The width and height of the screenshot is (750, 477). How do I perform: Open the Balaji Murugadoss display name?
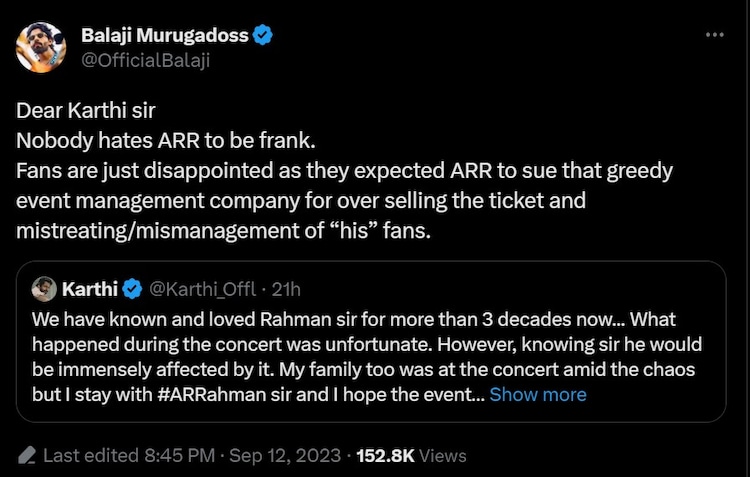[165, 37]
